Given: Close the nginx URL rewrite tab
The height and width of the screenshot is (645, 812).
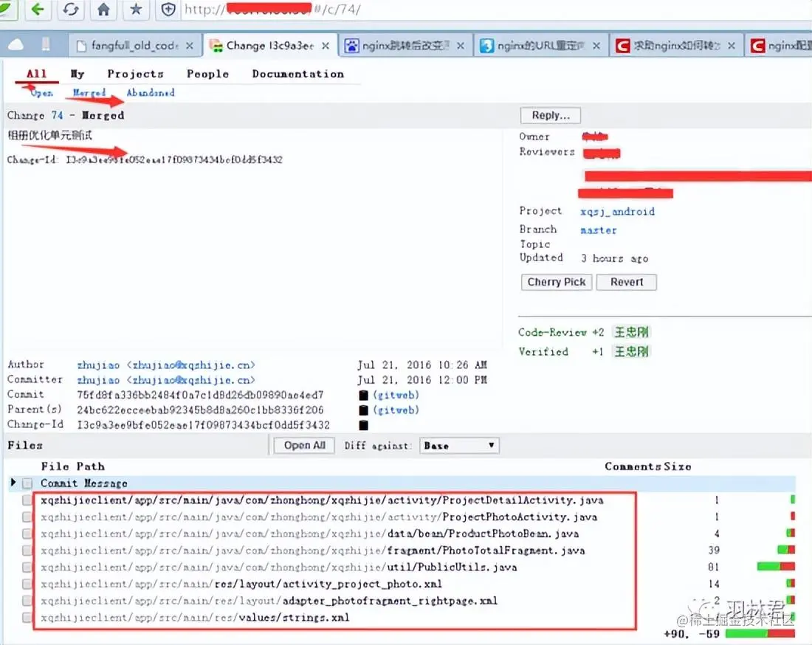Looking at the screenshot, I should coord(596,46).
